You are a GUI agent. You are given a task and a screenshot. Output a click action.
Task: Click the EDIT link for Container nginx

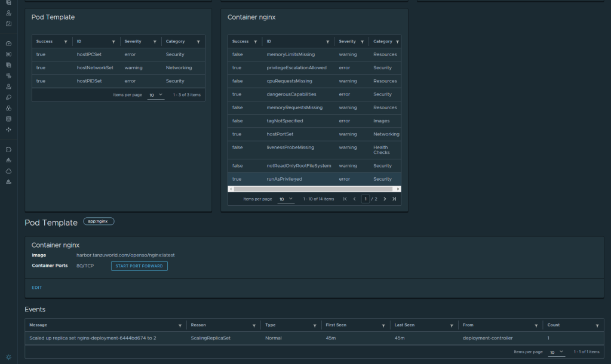click(36, 288)
